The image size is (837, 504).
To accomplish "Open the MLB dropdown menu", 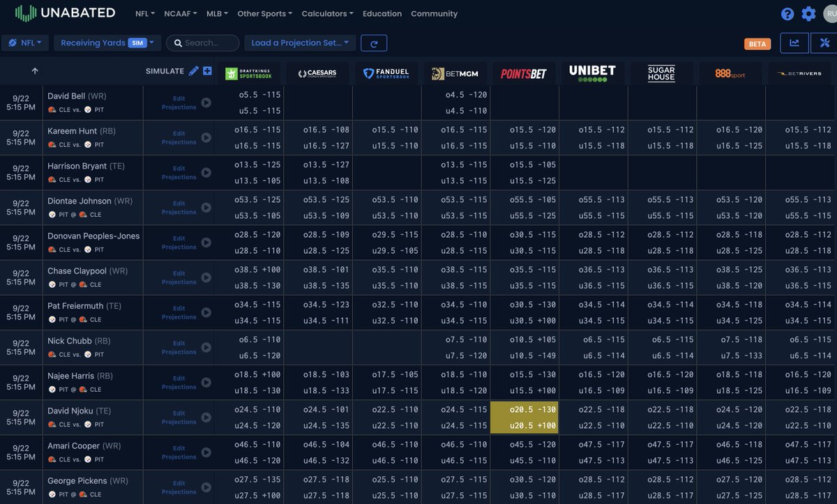I will (218, 13).
